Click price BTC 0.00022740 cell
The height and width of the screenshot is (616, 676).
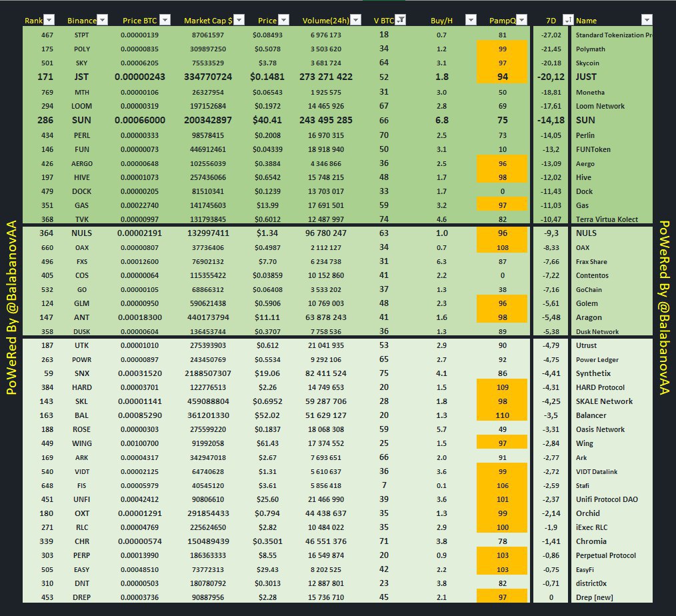(140, 205)
